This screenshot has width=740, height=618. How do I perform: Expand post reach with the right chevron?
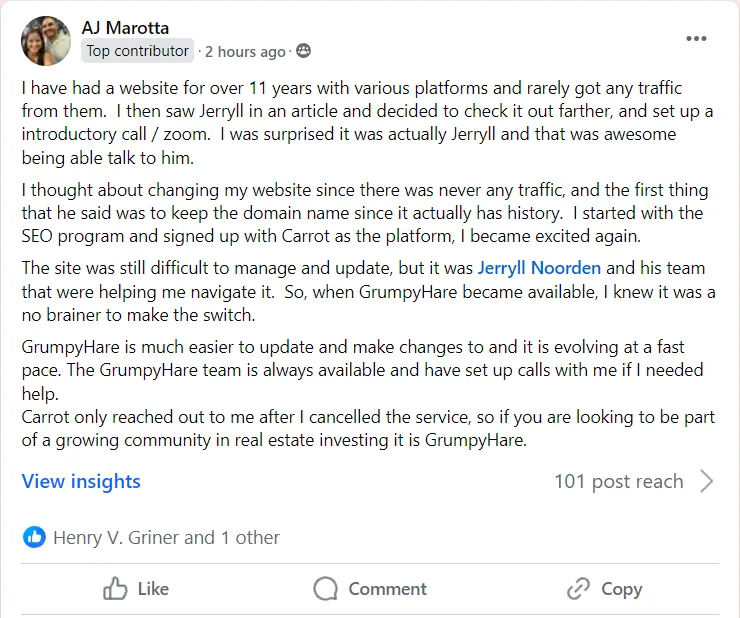[x=707, y=481]
